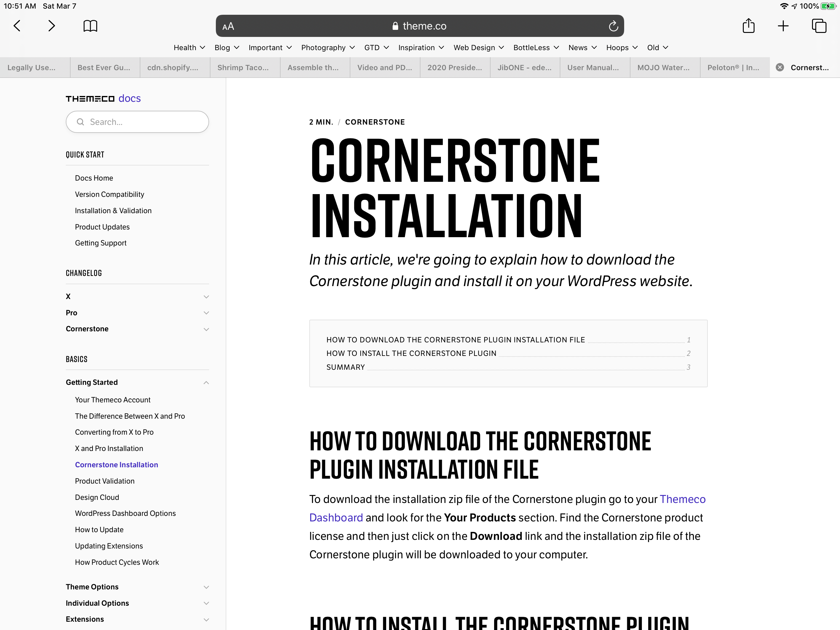Open the Old bookmarks folder
This screenshot has width=840, height=630.
coord(657,47)
